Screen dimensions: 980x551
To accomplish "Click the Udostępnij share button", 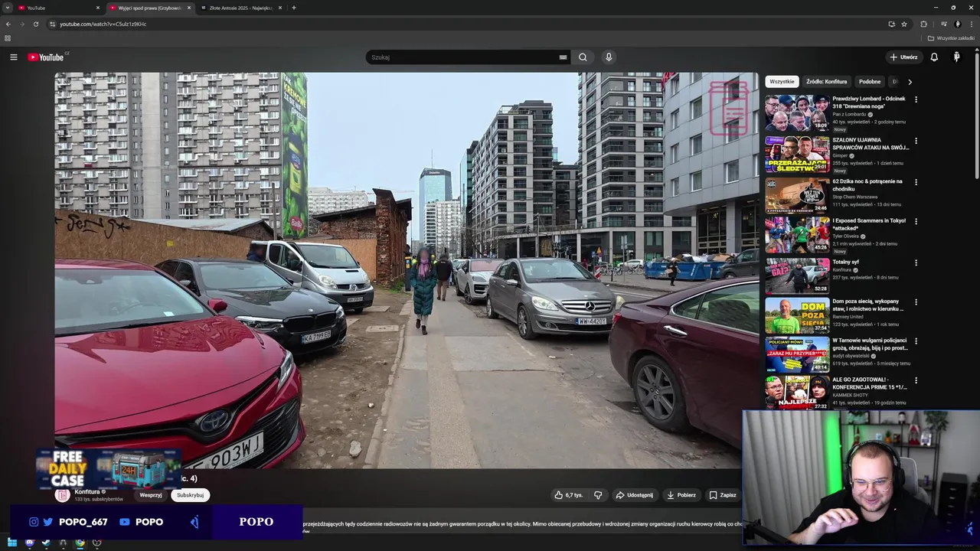I will (634, 495).
